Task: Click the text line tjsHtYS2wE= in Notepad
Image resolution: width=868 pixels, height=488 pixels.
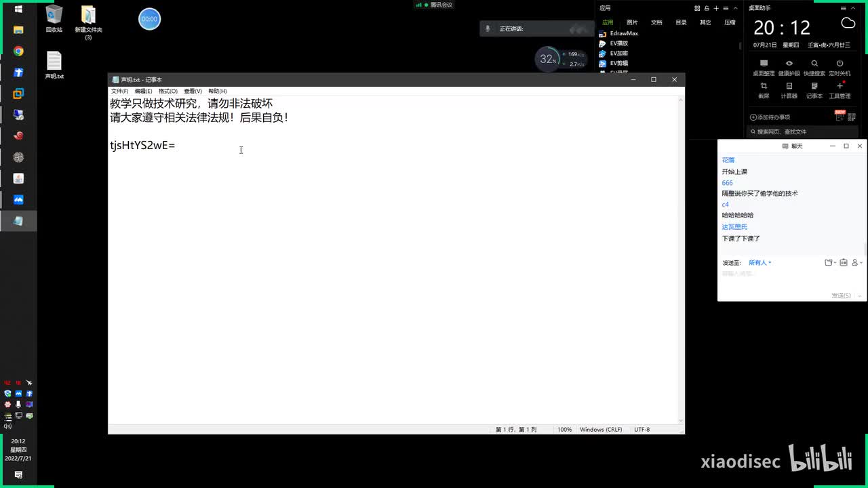Action: 142,145
